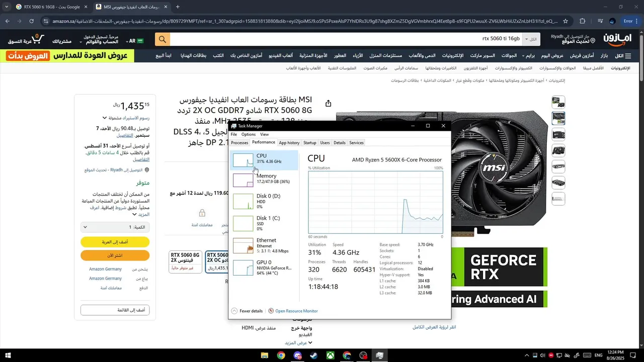Click the orange Buy Now button
This screenshot has height=362, width=644.
point(115,255)
